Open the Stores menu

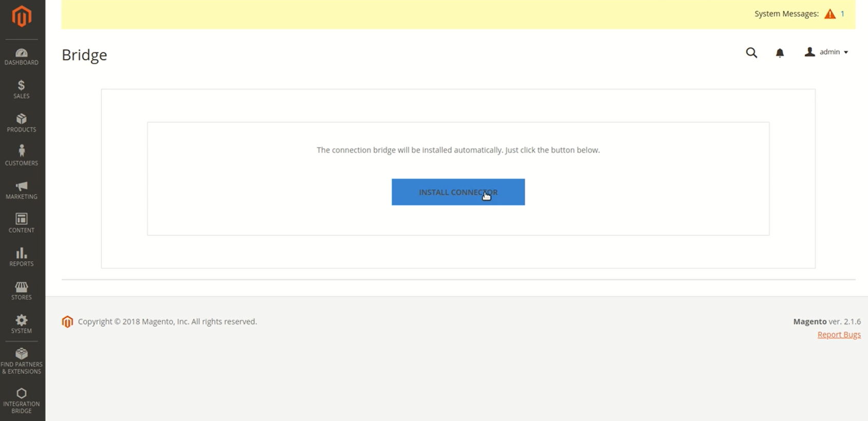tap(22, 291)
